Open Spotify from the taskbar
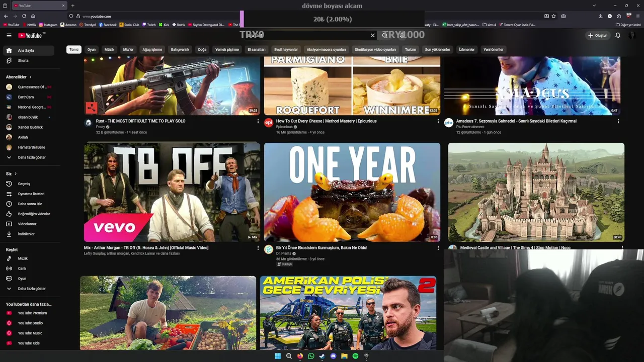Image resolution: width=644 pixels, height=362 pixels. pos(355,356)
